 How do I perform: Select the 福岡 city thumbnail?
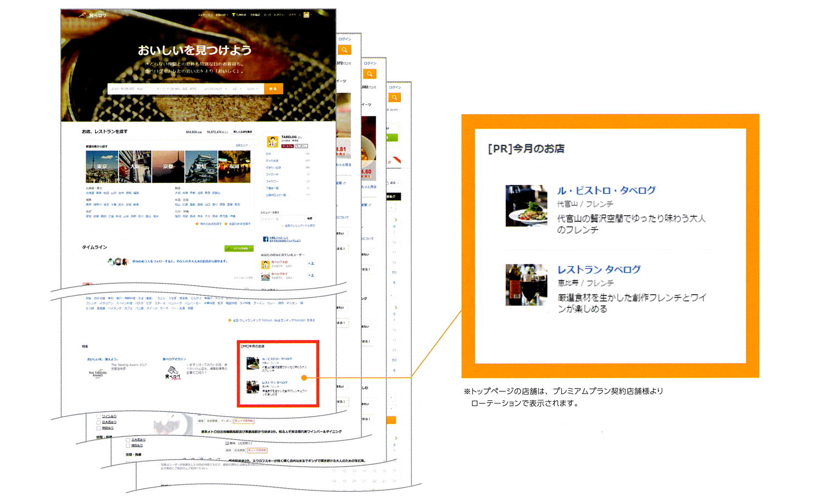click(x=234, y=167)
